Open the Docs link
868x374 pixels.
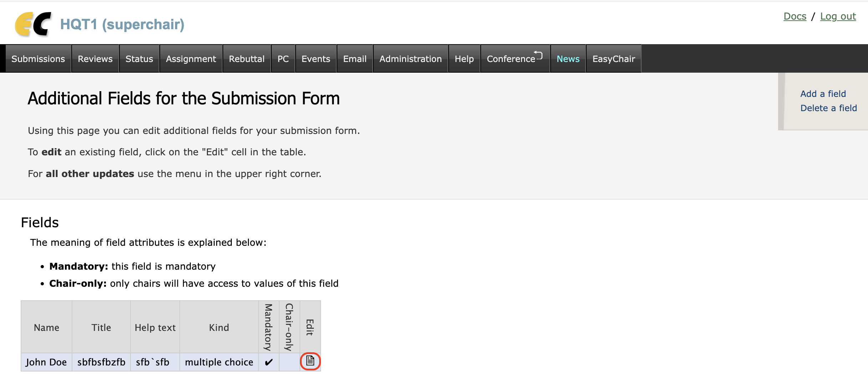[x=795, y=16]
